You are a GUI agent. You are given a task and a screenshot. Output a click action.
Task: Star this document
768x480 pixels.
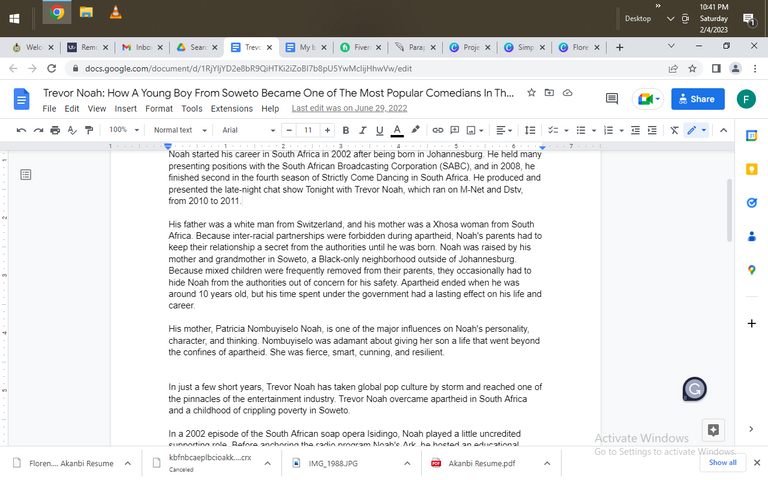tap(531, 93)
